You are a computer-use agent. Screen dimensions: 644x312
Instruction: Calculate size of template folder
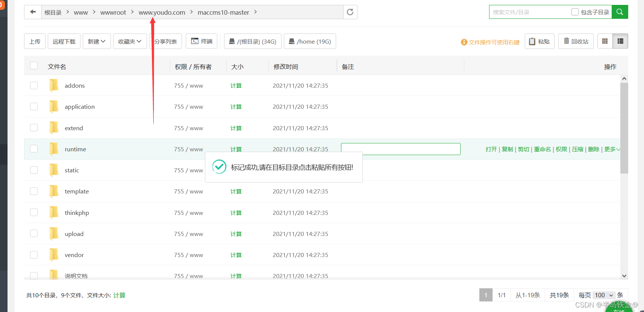tap(236, 192)
